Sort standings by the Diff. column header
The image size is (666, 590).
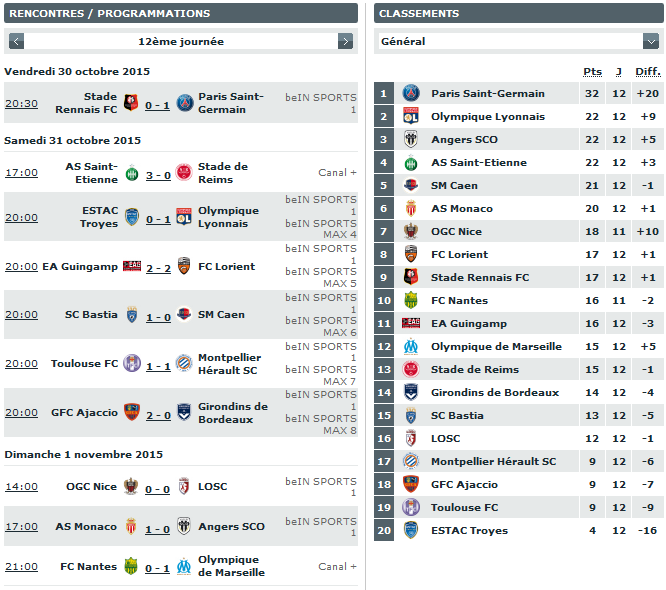(648, 71)
